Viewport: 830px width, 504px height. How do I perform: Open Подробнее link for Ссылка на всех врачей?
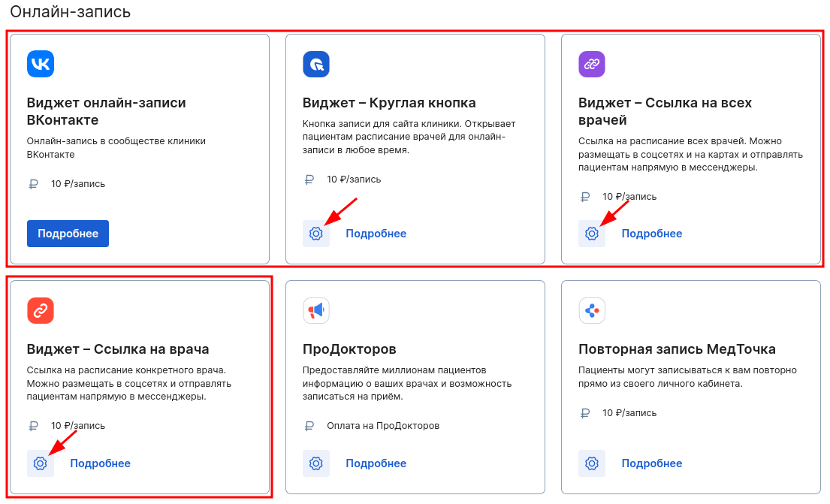[x=652, y=234]
